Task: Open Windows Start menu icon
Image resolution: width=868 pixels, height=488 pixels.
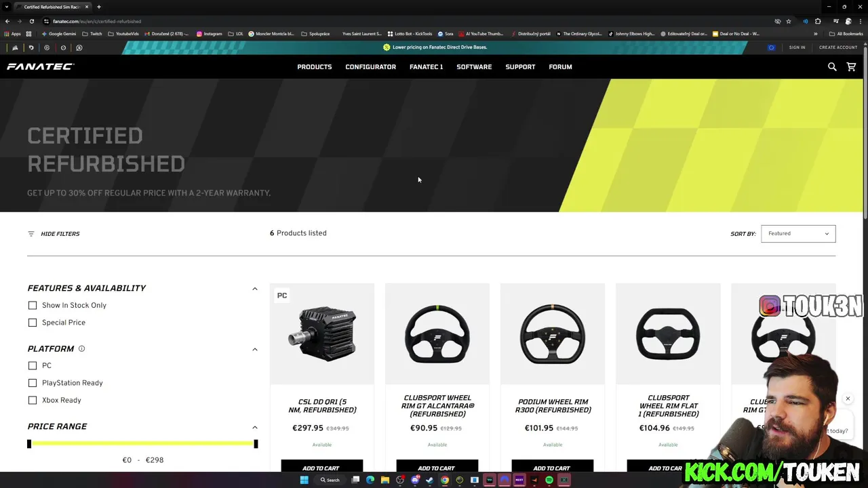Action: tap(304, 480)
